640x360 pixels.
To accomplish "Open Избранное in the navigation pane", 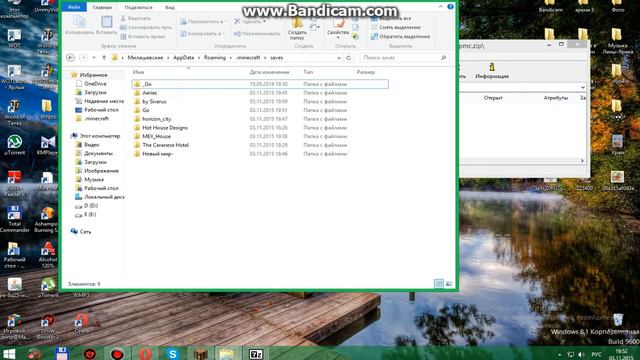I will (93, 75).
